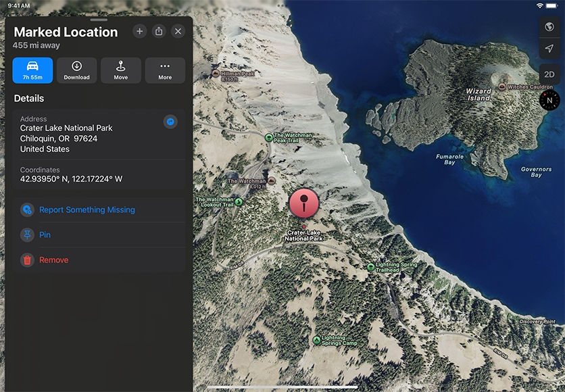Tap The Watchman Peak Trail marker
Screen dimensions: 565x392
coord(269,137)
